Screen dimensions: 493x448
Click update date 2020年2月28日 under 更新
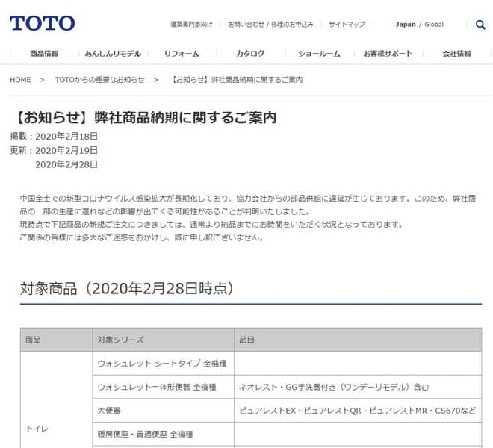tap(66, 164)
